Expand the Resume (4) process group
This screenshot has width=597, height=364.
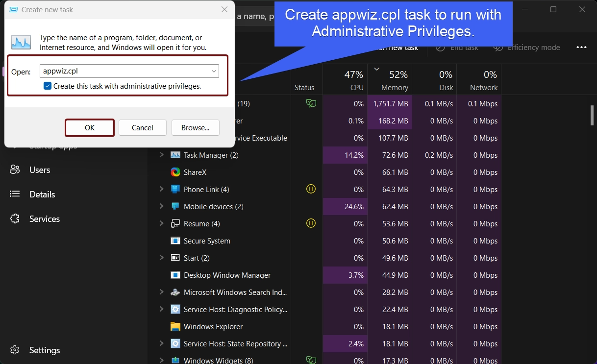coord(161,223)
